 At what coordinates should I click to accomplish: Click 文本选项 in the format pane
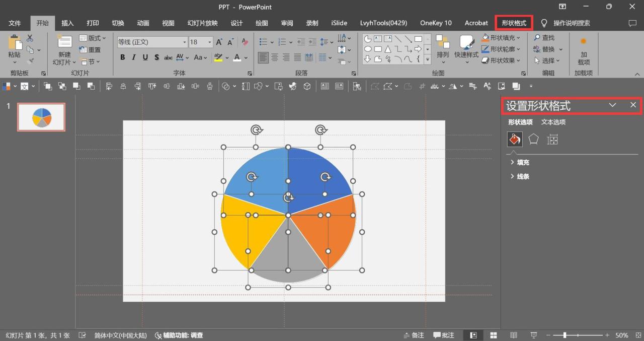coord(553,122)
